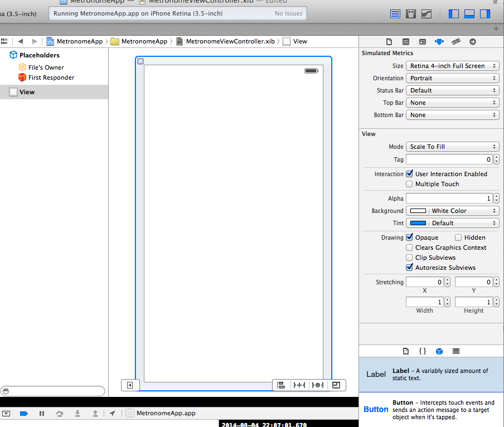Click the Step Over debug icon

pos(60,413)
